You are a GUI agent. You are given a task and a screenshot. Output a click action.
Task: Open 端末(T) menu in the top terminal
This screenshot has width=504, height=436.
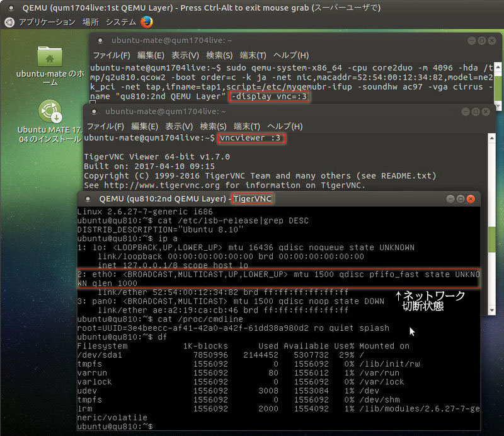point(253,55)
